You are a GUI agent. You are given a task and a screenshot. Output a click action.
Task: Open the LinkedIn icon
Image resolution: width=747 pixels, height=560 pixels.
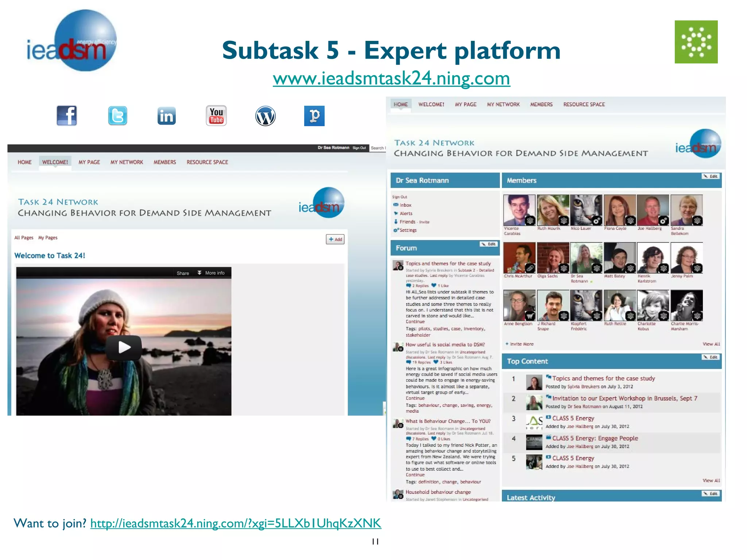coord(167,116)
